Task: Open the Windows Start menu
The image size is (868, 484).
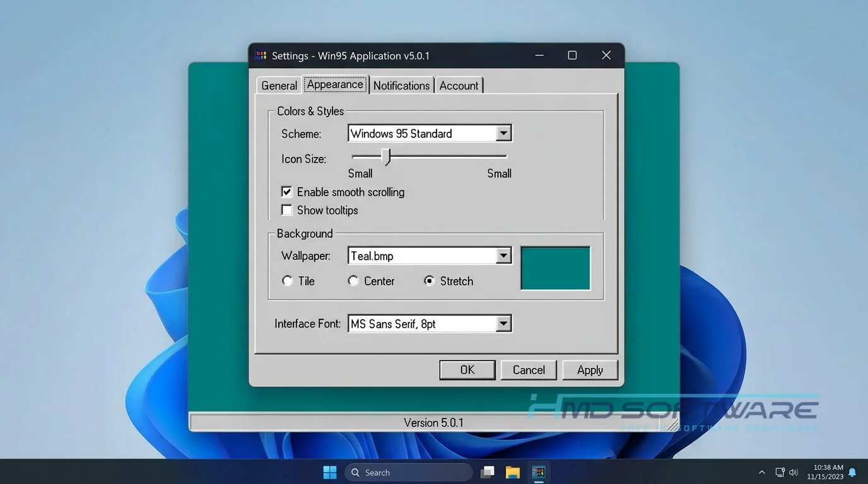Action: 329,472
